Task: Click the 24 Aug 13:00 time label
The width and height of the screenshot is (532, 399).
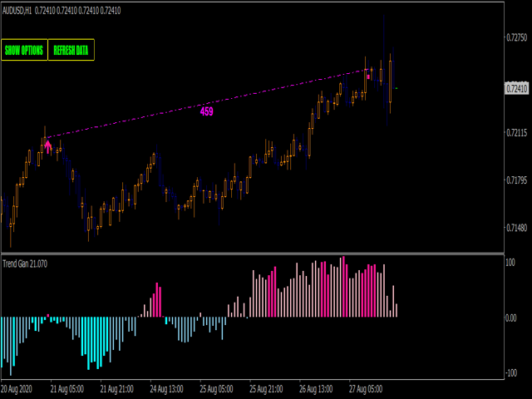Action: pyautogui.click(x=166, y=389)
